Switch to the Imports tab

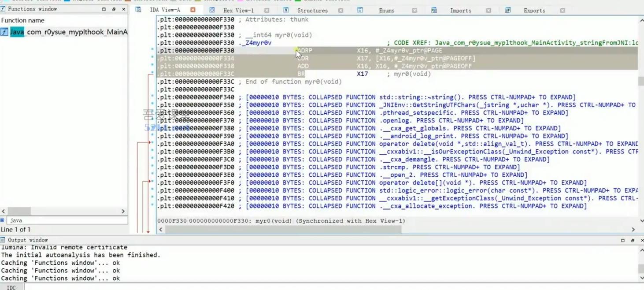pos(460,10)
